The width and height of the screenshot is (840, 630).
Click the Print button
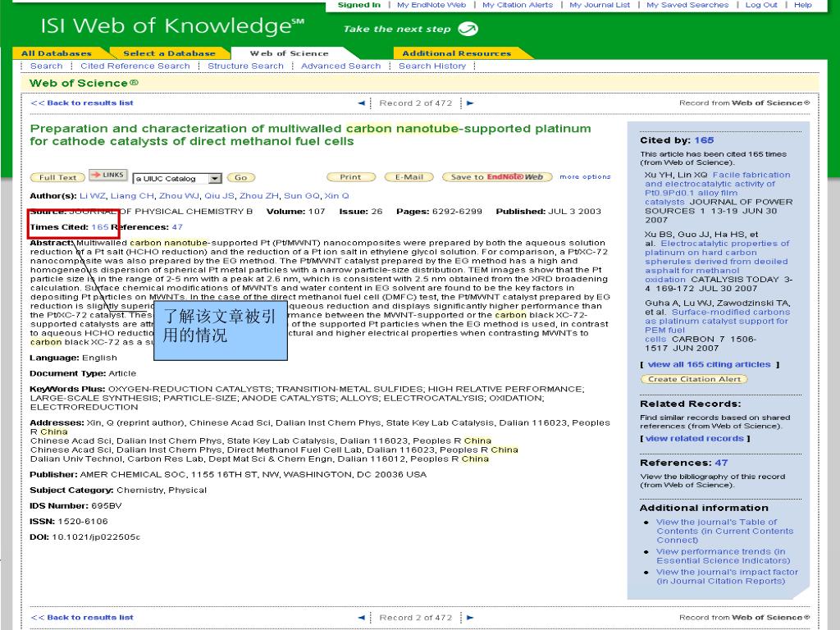(x=350, y=177)
